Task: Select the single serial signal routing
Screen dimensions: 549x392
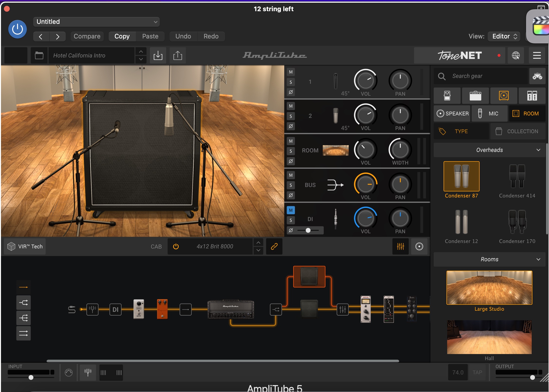Action: point(24,287)
